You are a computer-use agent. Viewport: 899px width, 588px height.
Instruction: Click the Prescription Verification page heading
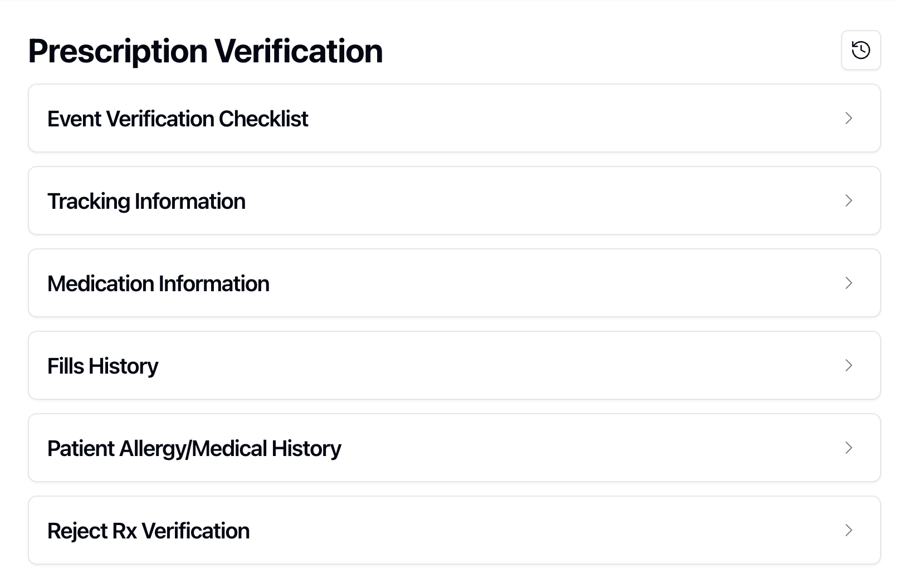click(x=205, y=51)
